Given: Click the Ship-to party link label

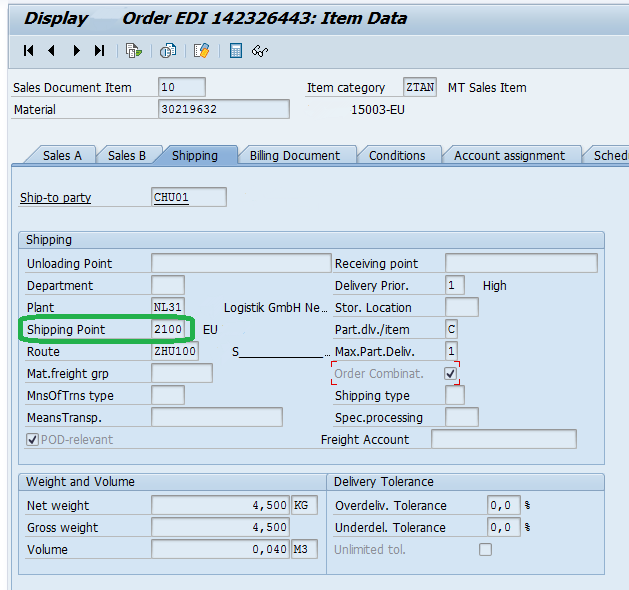Looking at the screenshot, I should click(55, 197).
